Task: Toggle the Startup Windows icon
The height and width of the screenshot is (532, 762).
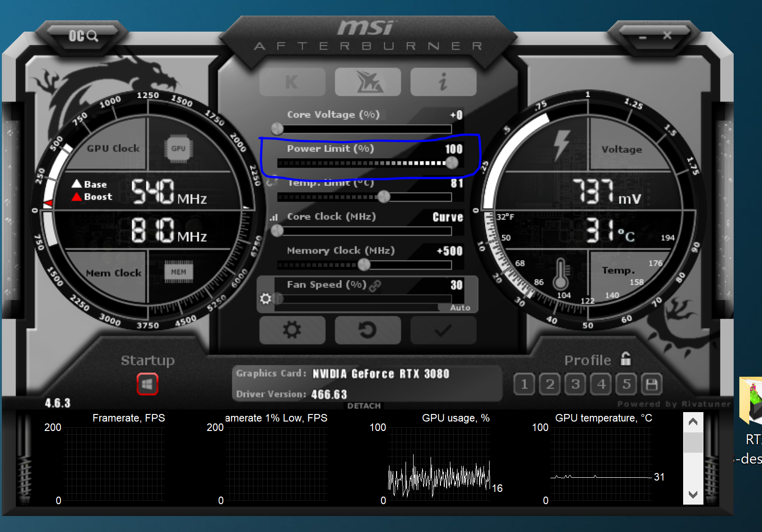Action: 147,384
